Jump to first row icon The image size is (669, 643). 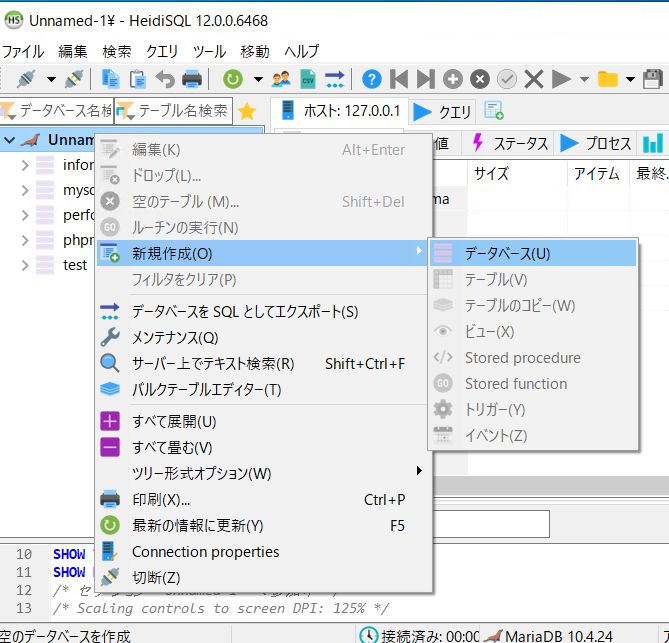(x=399, y=79)
